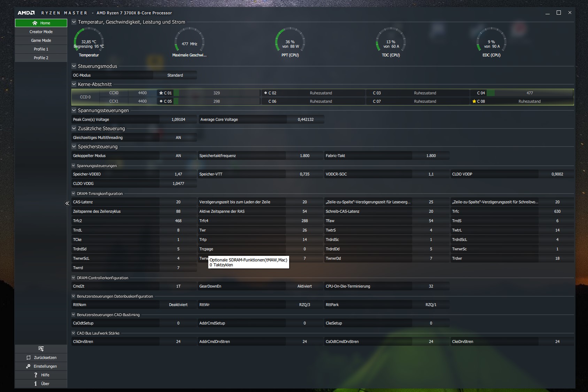Collapse the Steuerungsmodus section
Screen dimensions: 588x392
pos(74,66)
